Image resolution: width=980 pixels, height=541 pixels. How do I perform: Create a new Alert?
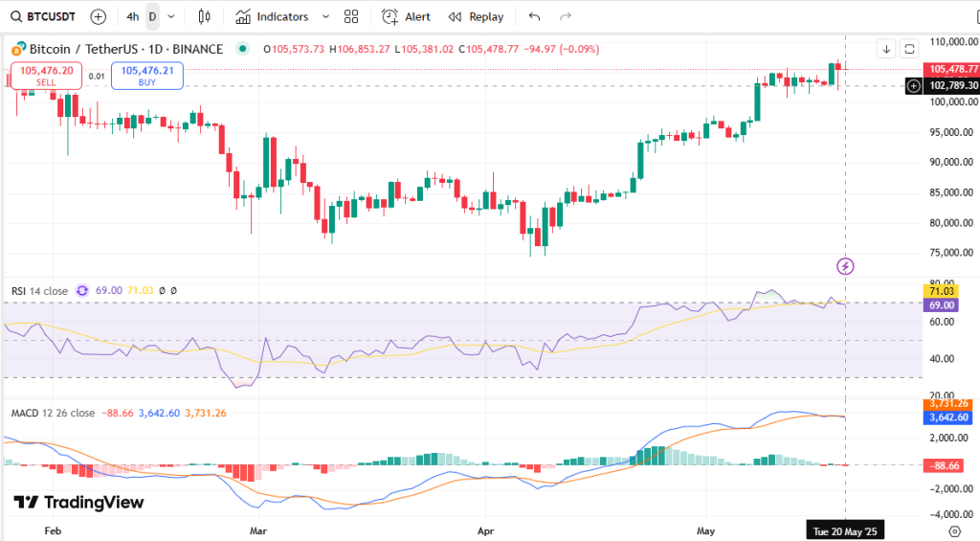406,16
